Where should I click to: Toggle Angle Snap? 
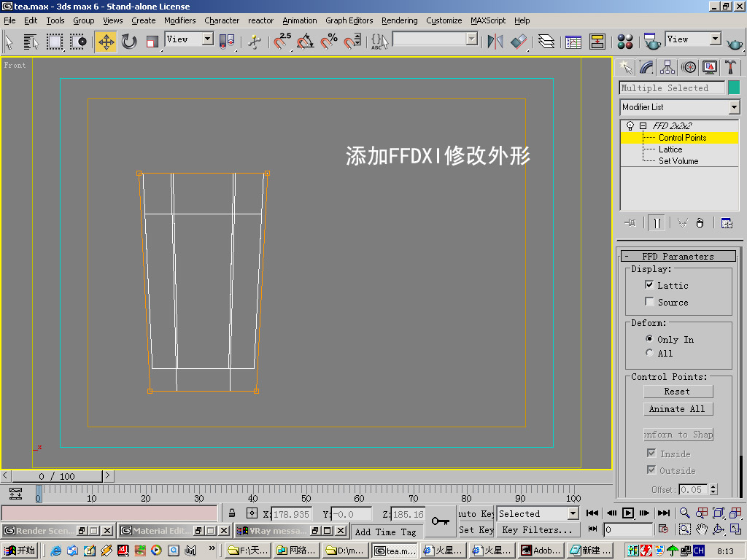306,42
